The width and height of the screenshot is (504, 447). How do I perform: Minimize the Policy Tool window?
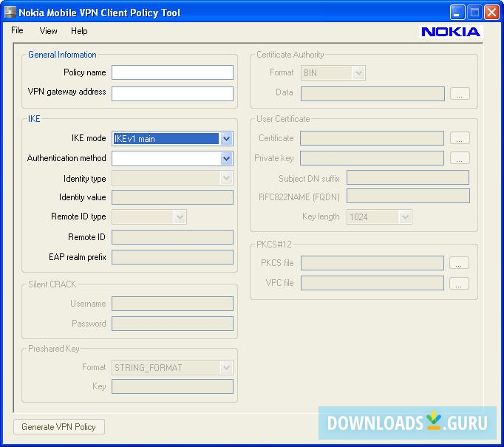tap(457, 13)
